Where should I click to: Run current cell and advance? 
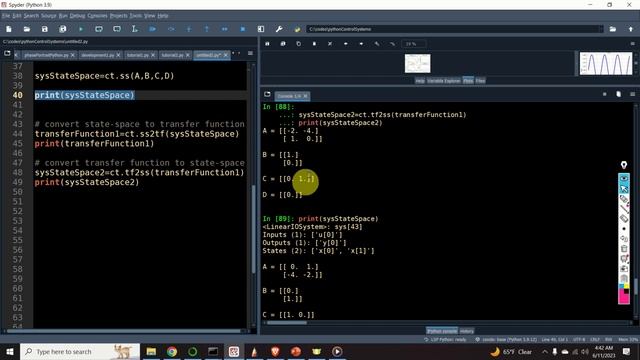[x=117, y=29]
